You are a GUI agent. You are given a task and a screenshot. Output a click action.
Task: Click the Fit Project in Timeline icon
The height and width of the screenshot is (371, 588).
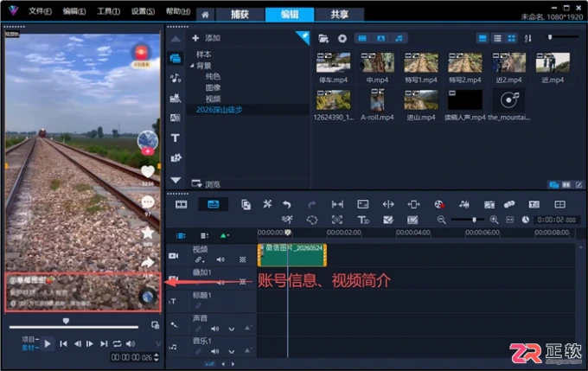pos(509,220)
